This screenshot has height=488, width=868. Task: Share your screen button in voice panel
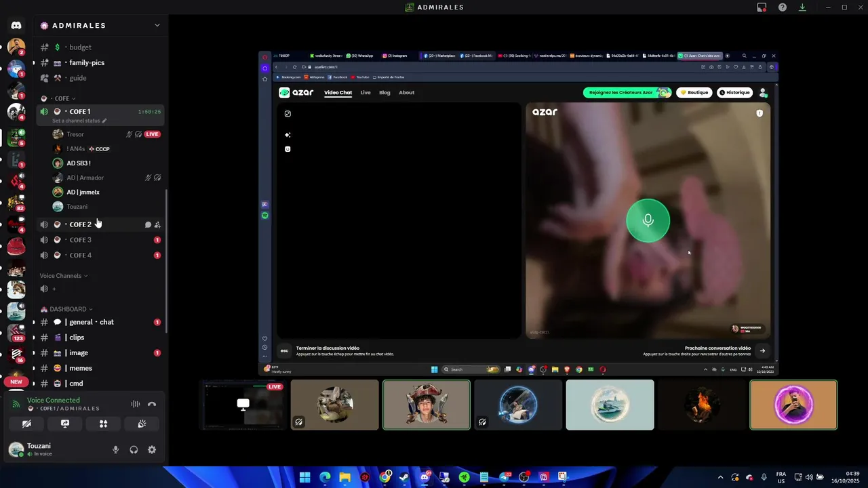pyautogui.click(x=65, y=424)
